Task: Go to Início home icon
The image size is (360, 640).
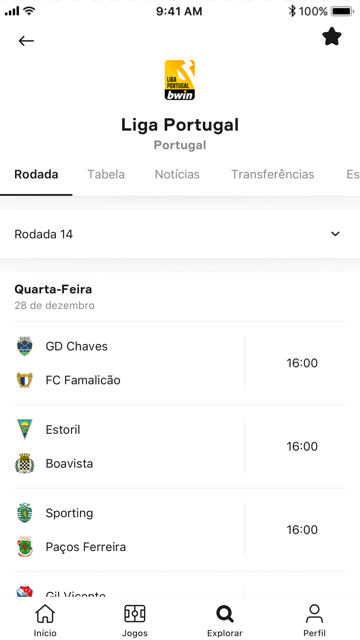Action: 45,613
